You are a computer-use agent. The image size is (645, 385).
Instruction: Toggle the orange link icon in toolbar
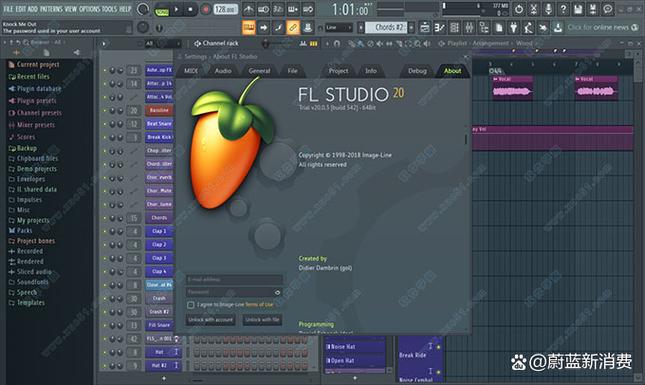coord(292,28)
